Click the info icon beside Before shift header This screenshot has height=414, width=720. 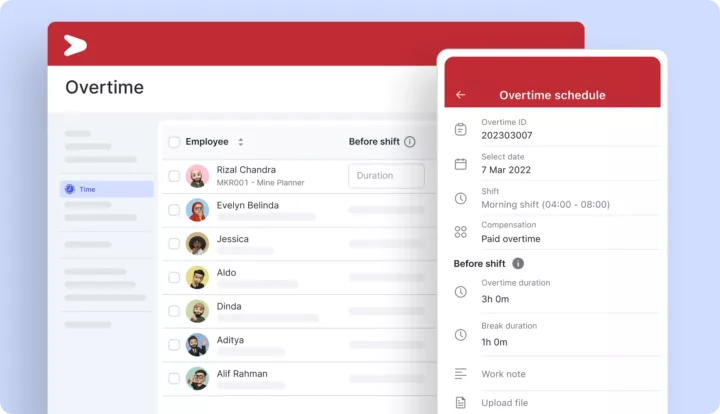410,142
